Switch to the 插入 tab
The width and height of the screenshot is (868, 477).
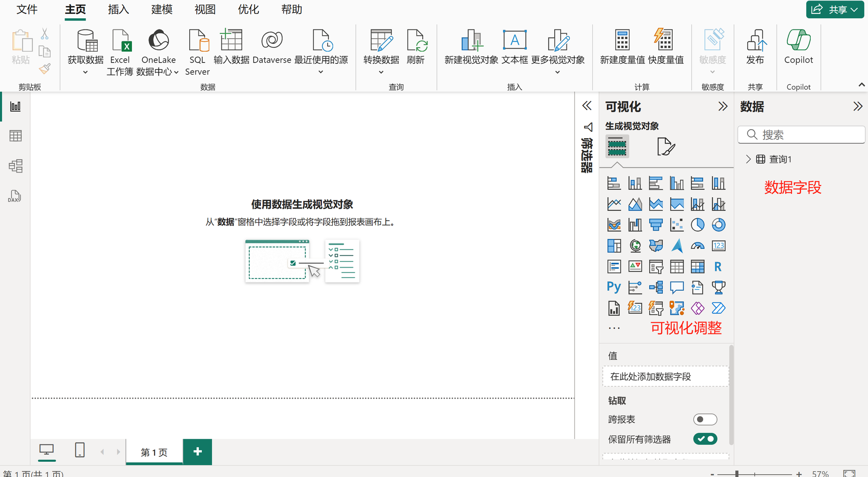pos(118,10)
